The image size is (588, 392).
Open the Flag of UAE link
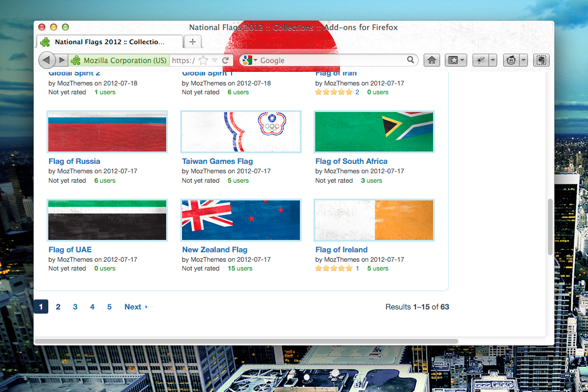70,250
